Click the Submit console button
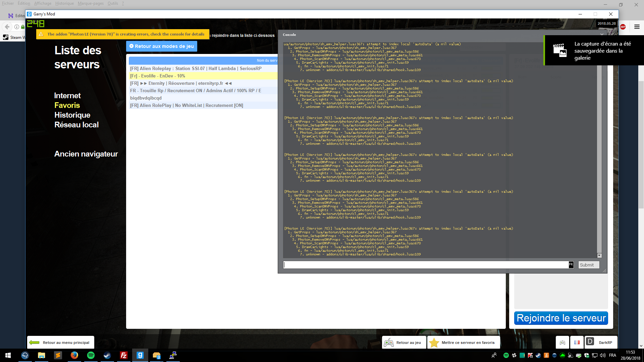This screenshot has height=362, width=644. coord(587,264)
